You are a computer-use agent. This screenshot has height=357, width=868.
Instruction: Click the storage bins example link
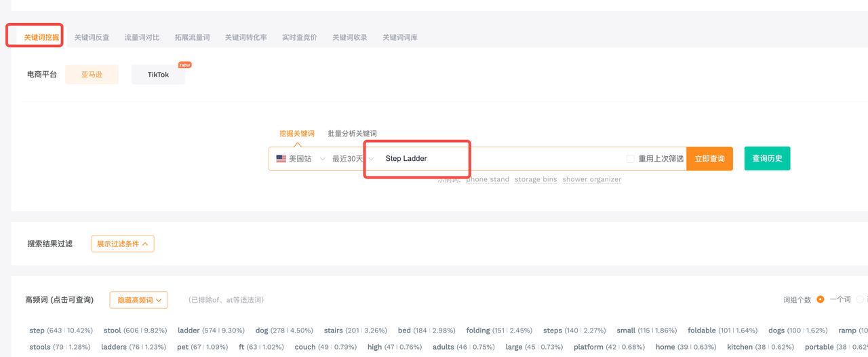point(536,179)
